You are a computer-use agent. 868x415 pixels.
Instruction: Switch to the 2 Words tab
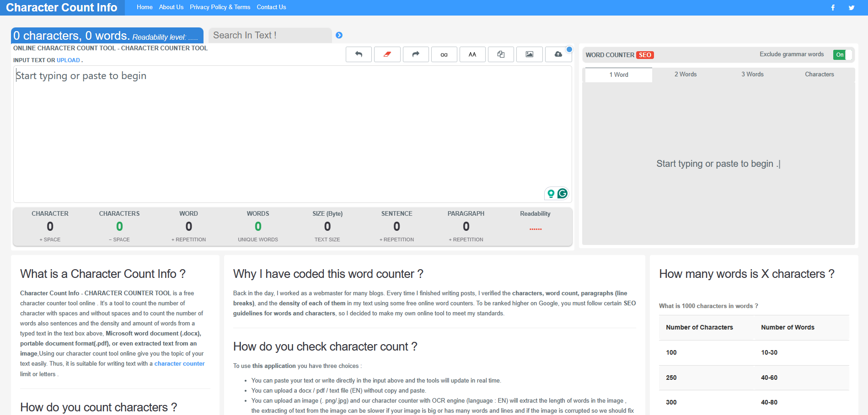pyautogui.click(x=686, y=74)
